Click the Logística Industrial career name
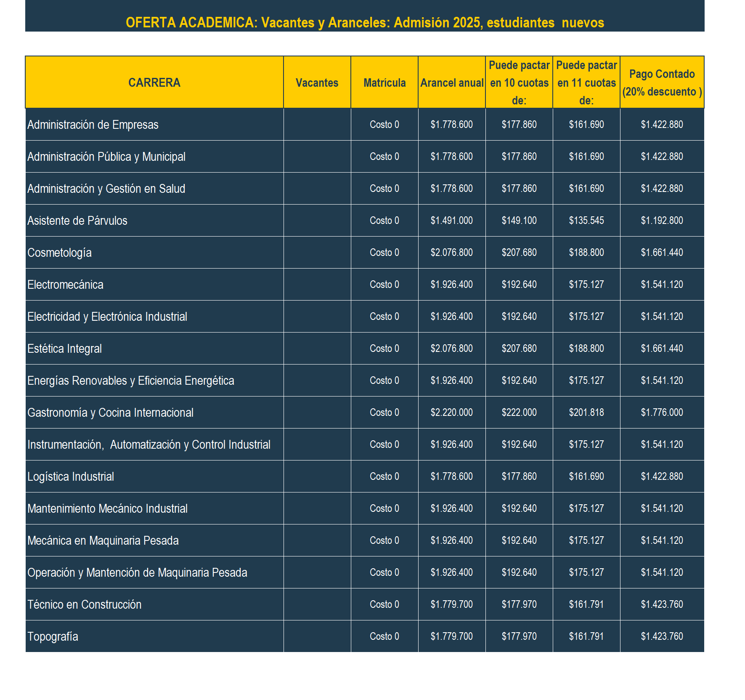745x700 pixels. [70, 476]
